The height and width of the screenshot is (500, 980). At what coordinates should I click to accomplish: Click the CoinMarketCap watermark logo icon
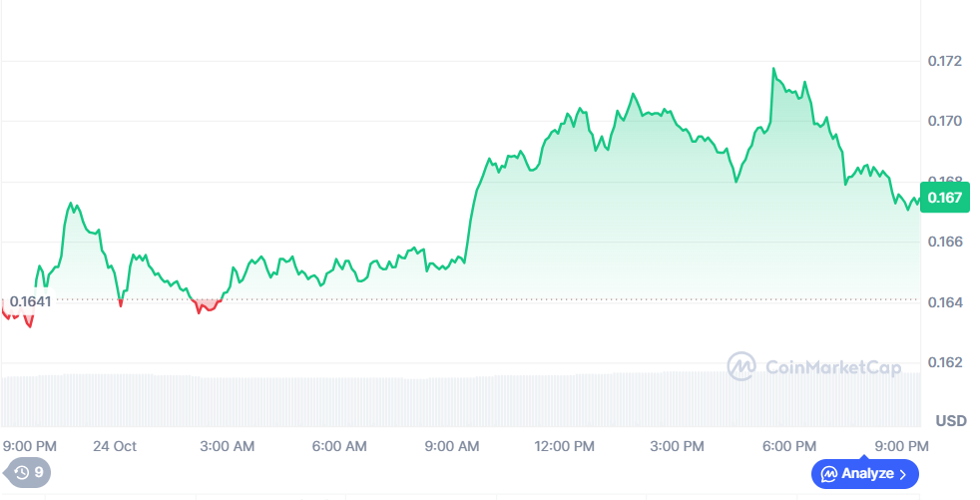point(741,366)
